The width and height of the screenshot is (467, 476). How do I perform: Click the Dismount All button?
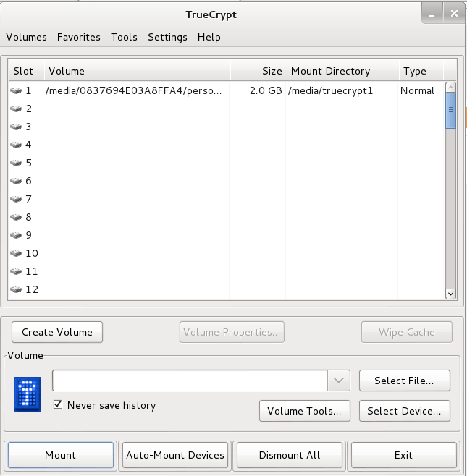point(290,455)
